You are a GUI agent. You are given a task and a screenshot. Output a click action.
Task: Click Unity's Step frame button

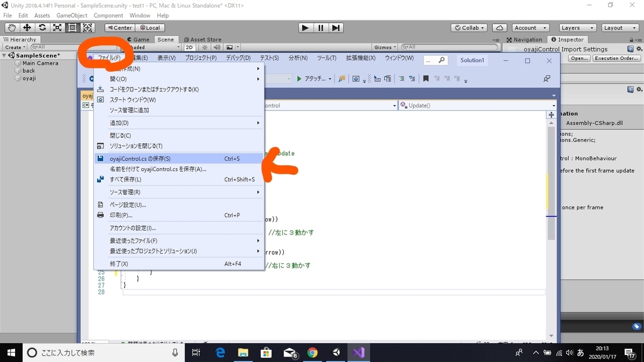(x=335, y=27)
